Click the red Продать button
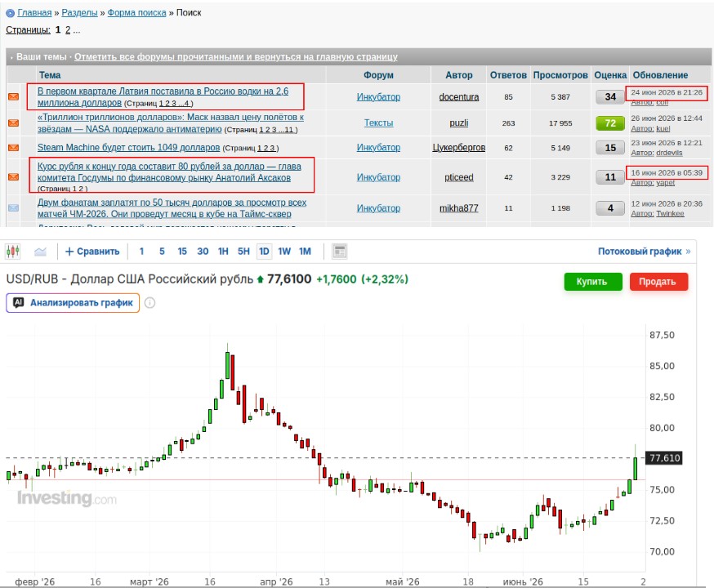This screenshot has width=714, height=588. click(x=658, y=281)
